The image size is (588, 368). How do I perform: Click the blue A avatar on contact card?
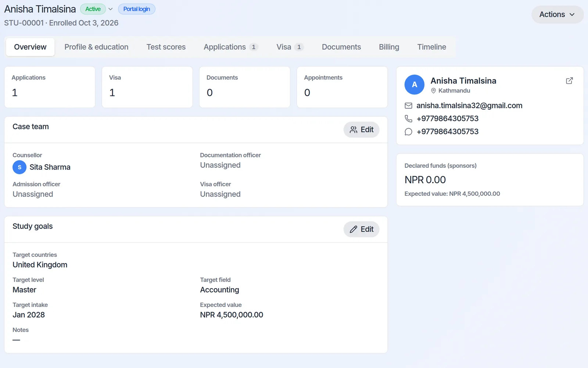click(415, 85)
